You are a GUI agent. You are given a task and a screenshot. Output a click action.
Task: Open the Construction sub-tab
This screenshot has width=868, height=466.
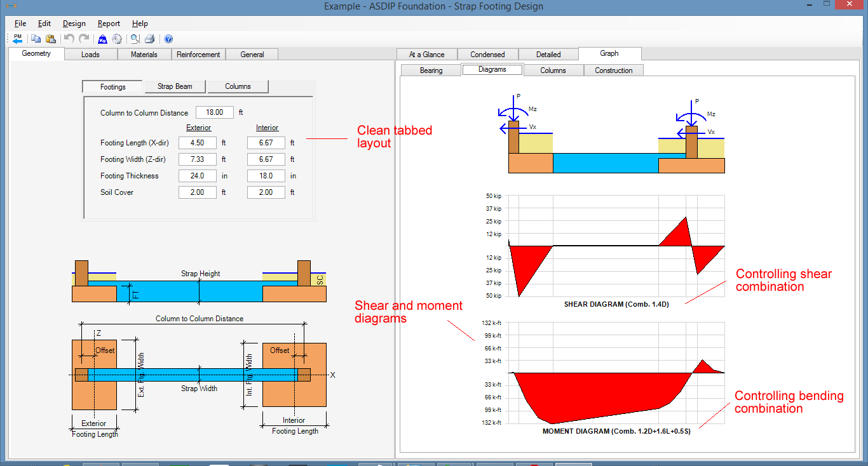click(614, 70)
